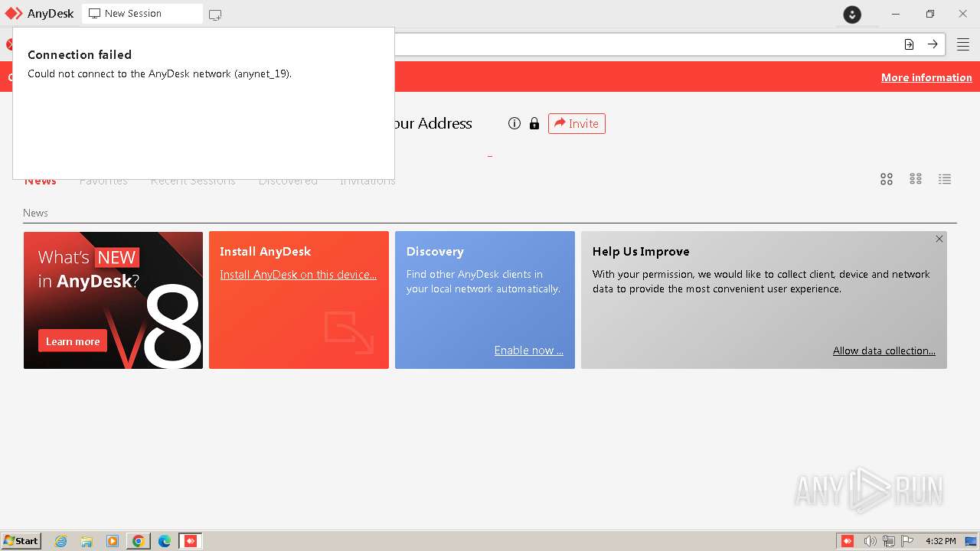The width and height of the screenshot is (980, 551).
Task: Open the Windows Start menu
Action: click(21, 541)
